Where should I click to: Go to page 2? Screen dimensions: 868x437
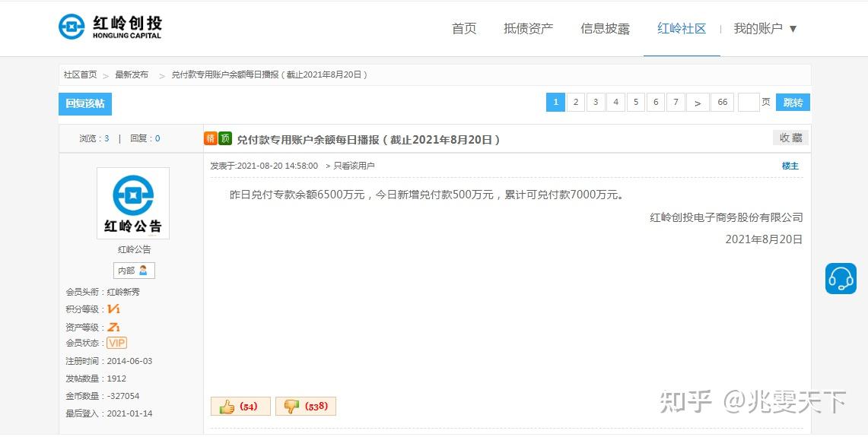[576, 103]
